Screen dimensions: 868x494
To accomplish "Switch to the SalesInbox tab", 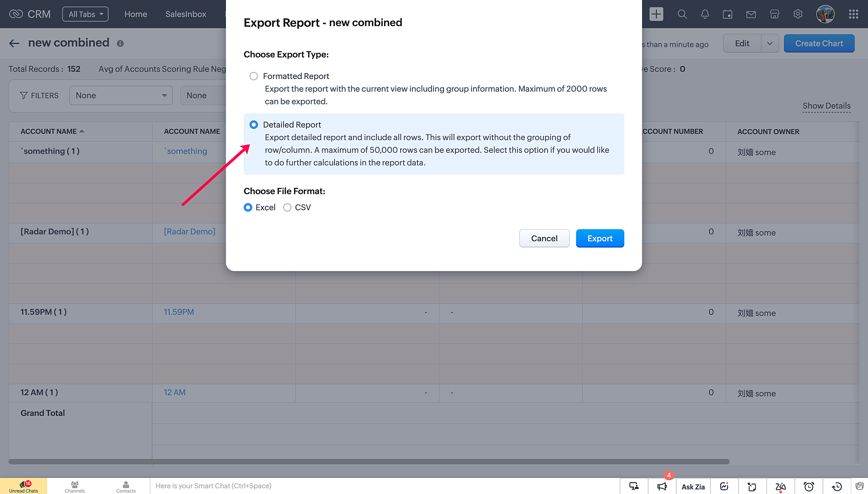I will point(186,14).
